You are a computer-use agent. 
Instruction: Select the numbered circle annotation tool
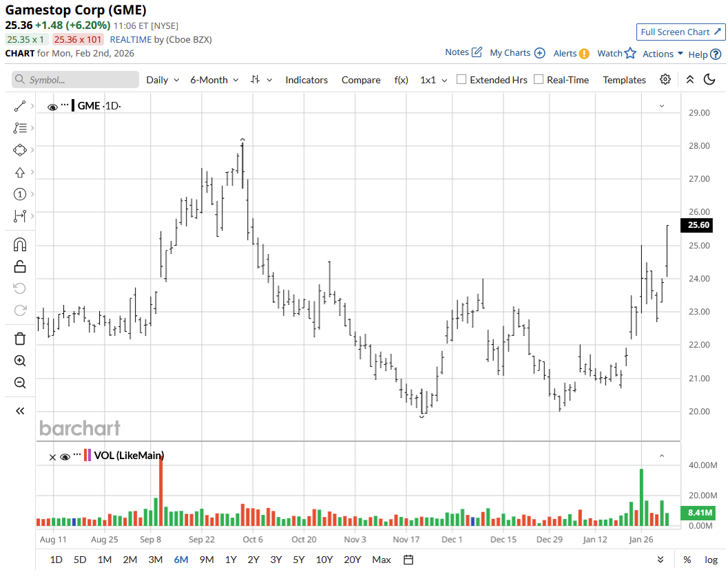[x=20, y=194]
